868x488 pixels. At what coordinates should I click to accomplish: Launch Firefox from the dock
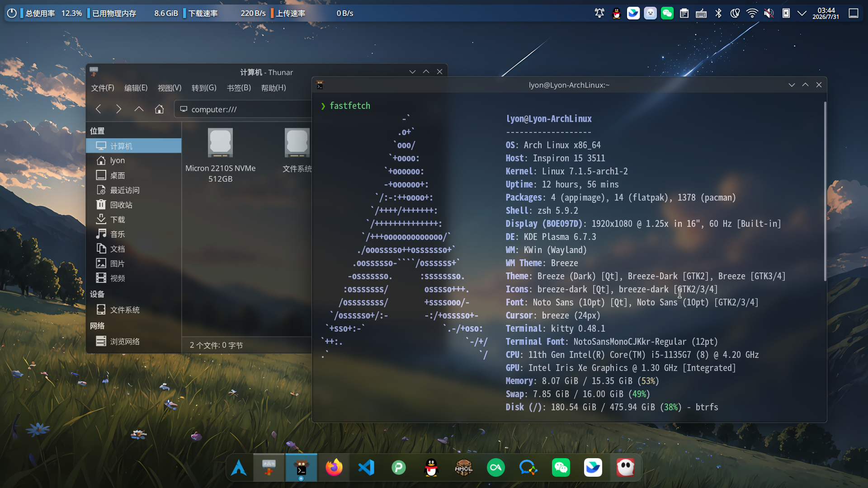coord(334,468)
